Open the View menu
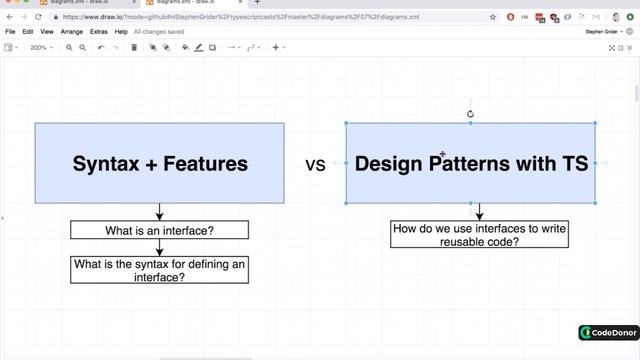The height and width of the screenshot is (360, 640). tap(47, 31)
